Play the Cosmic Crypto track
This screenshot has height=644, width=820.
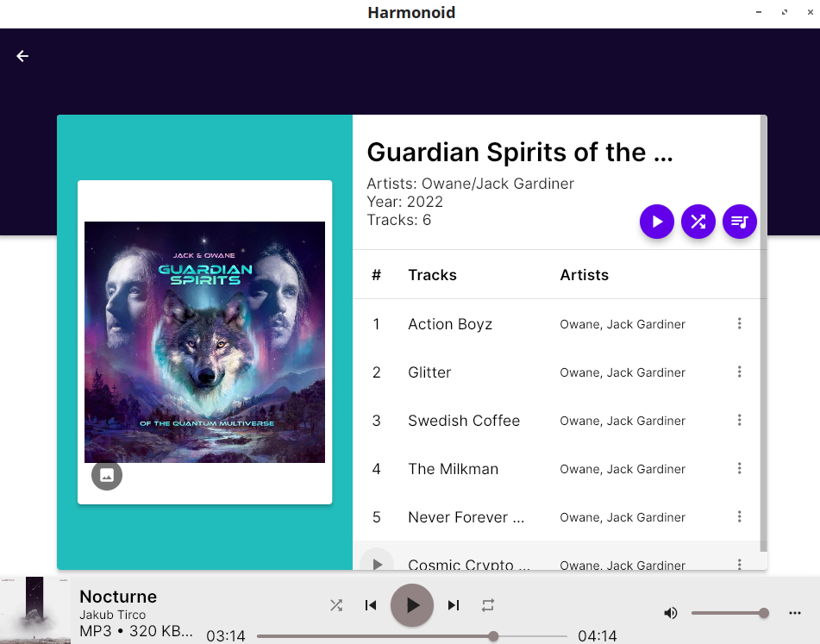coord(377,564)
